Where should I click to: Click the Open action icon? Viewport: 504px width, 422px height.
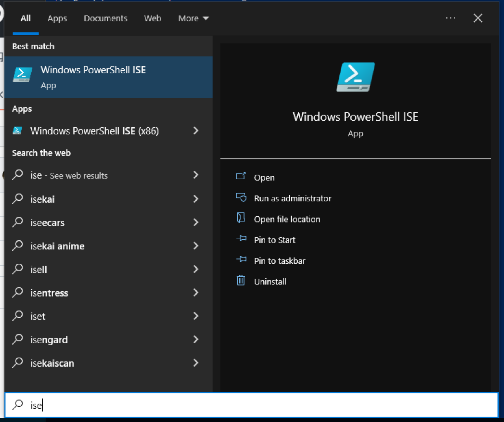pos(241,176)
